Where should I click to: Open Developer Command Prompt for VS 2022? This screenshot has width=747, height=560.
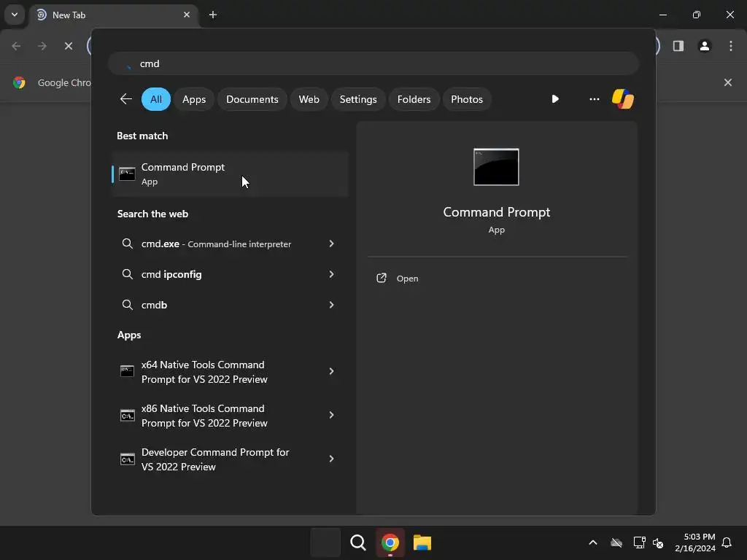tap(215, 459)
